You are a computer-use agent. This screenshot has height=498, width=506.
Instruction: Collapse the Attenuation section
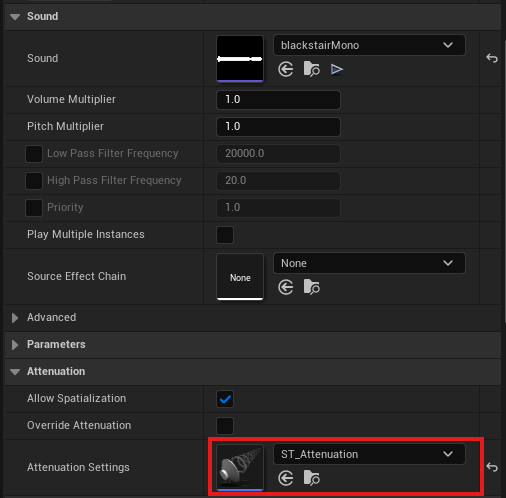[15, 371]
